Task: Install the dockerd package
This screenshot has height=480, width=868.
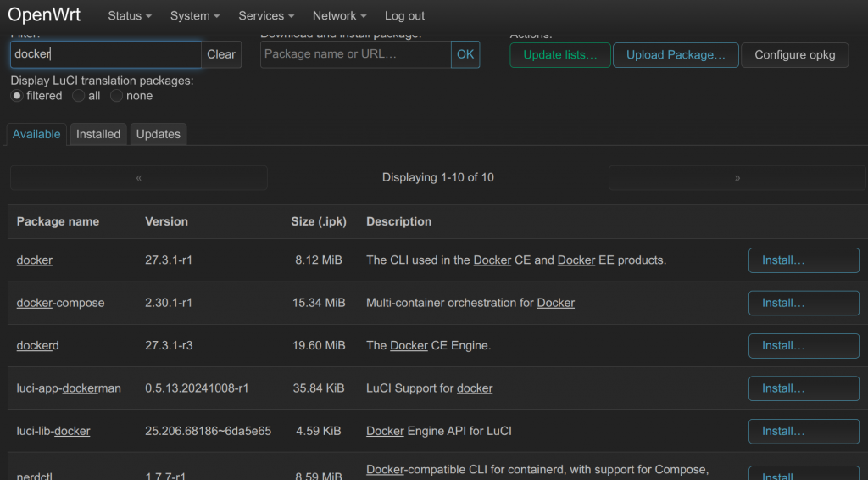Action: [804, 345]
